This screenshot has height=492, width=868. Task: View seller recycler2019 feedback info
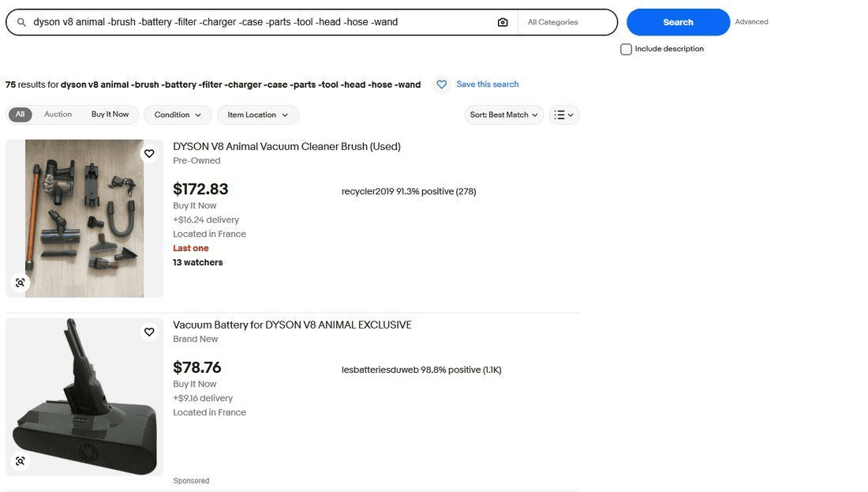tap(409, 191)
